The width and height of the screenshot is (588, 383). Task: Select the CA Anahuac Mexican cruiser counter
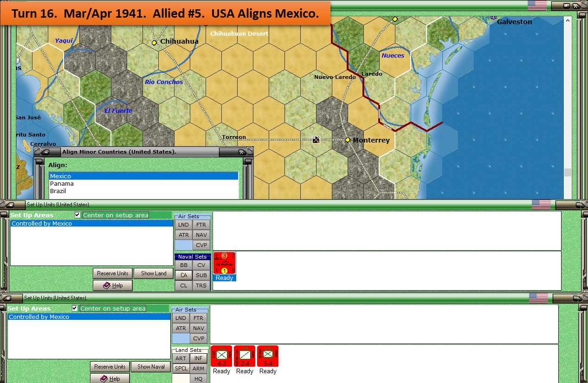click(x=224, y=263)
